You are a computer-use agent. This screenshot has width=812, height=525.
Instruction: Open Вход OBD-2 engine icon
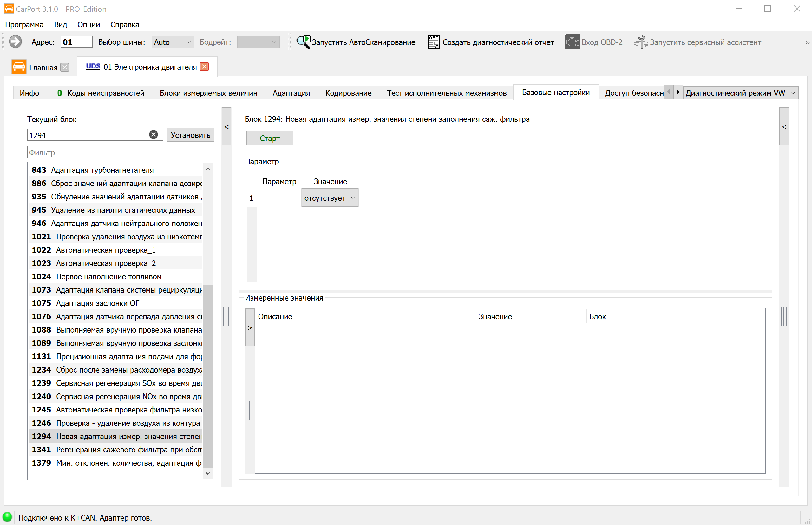pos(572,42)
